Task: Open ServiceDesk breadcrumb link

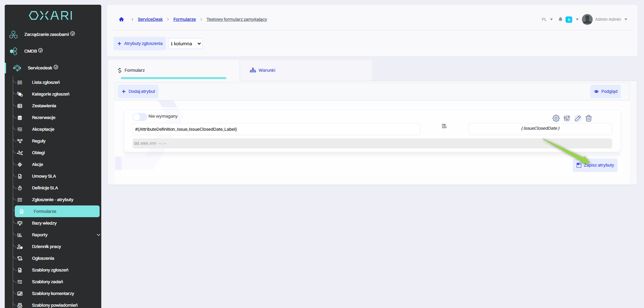Action: (150, 19)
